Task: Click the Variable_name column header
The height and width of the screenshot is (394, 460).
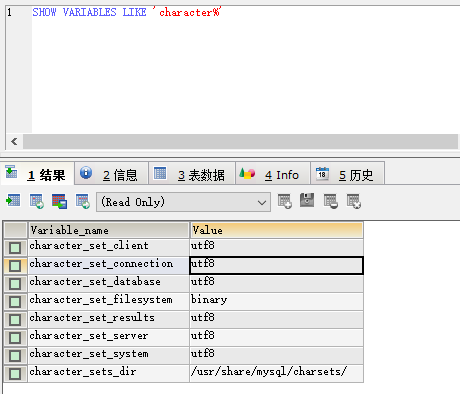Action: pyautogui.click(x=109, y=230)
